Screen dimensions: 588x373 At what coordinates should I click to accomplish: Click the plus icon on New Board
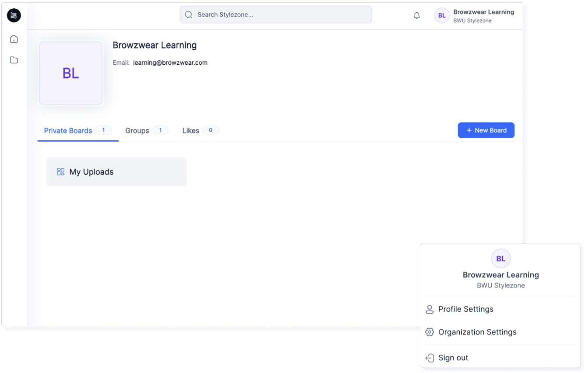tap(469, 130)
